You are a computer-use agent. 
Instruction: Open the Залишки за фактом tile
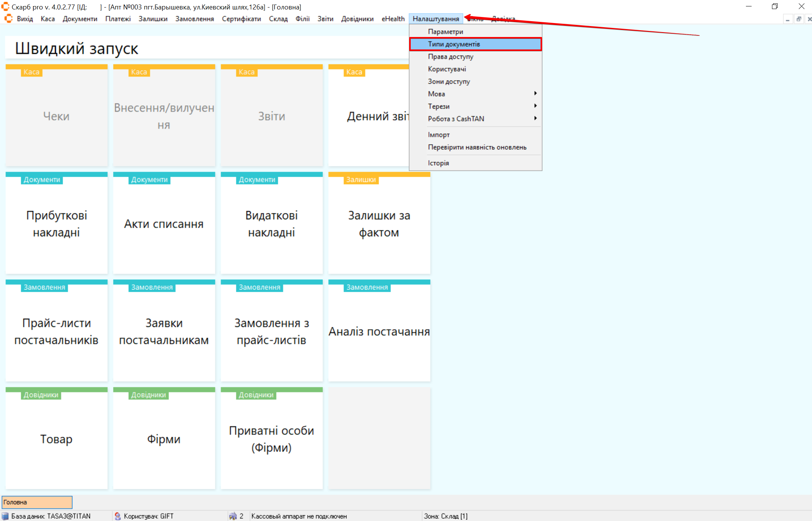pyautogui.click(x=379, y=224)
